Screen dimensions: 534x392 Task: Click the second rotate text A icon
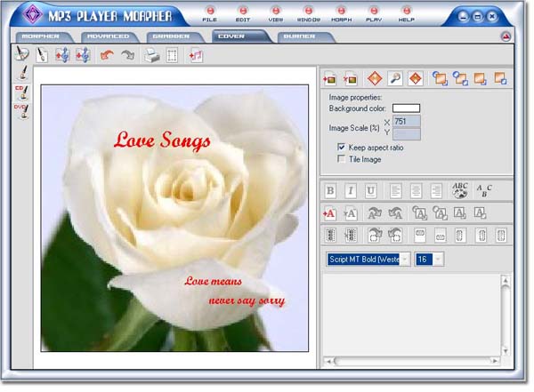[x=395, y=213]
